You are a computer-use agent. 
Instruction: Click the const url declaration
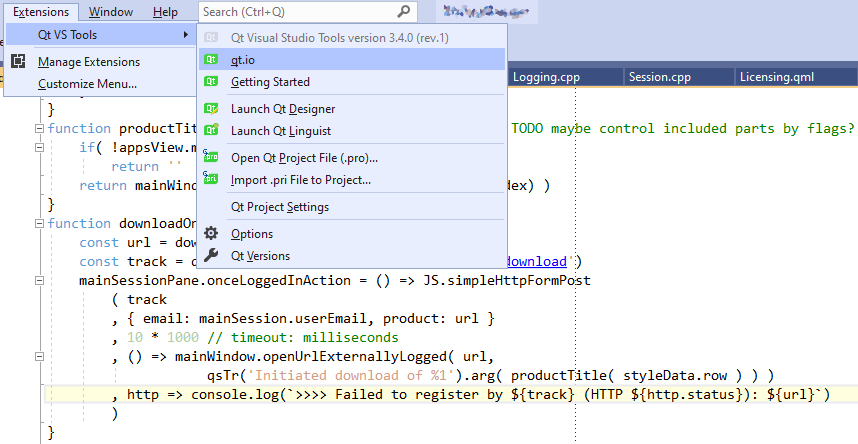coord(137,242)
